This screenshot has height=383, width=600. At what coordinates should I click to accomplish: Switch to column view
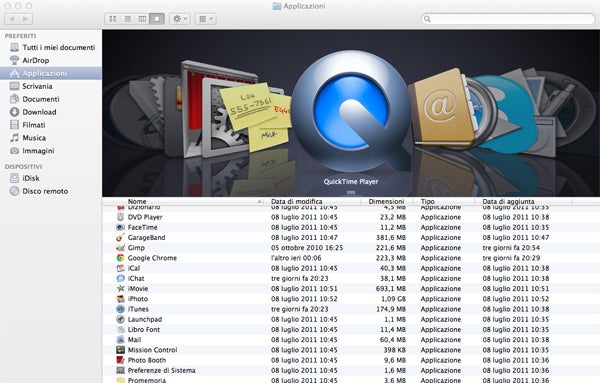tap(142, 19)
